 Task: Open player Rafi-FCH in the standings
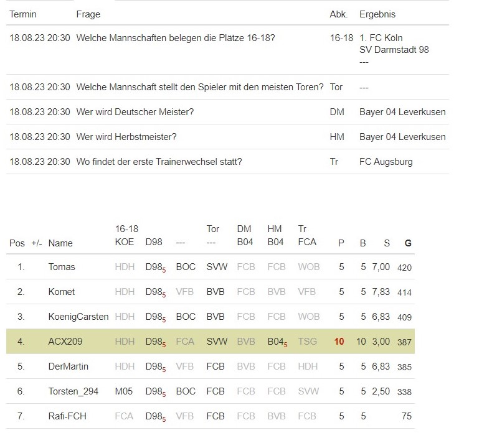[67, 416]
